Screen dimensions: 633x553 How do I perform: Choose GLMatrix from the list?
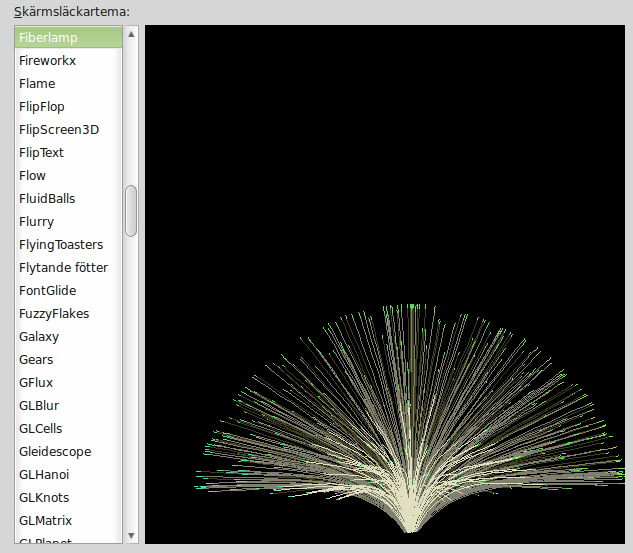[68, 521]
